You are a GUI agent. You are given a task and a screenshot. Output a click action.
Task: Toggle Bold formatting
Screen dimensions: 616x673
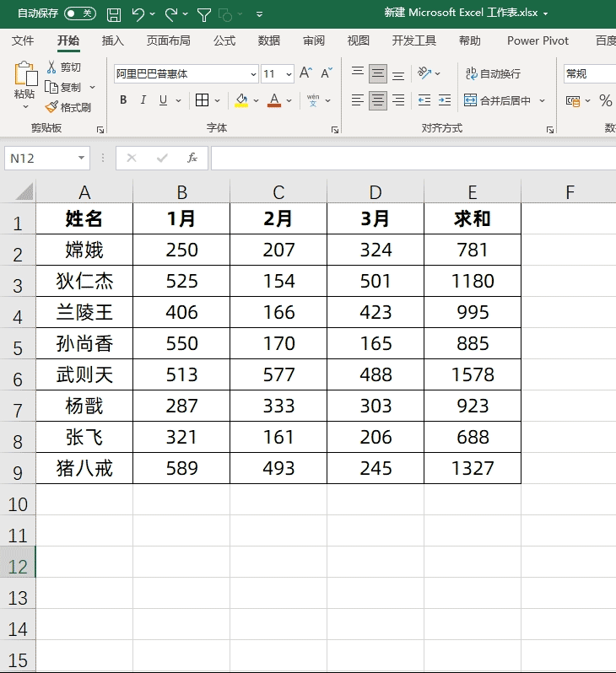[123, 100]
